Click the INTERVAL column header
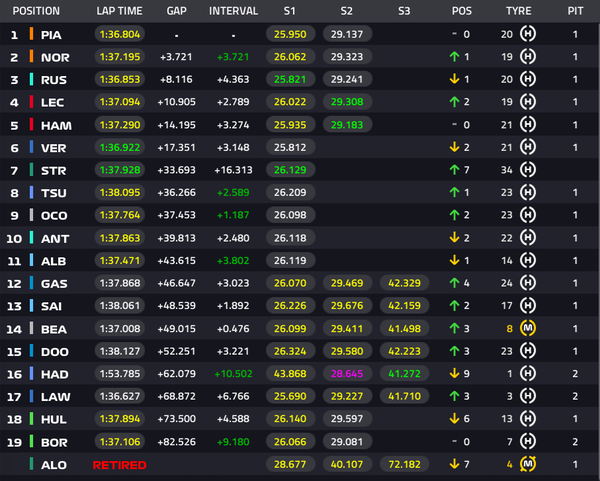Viewport: 600px width, 481px height. 232,11
